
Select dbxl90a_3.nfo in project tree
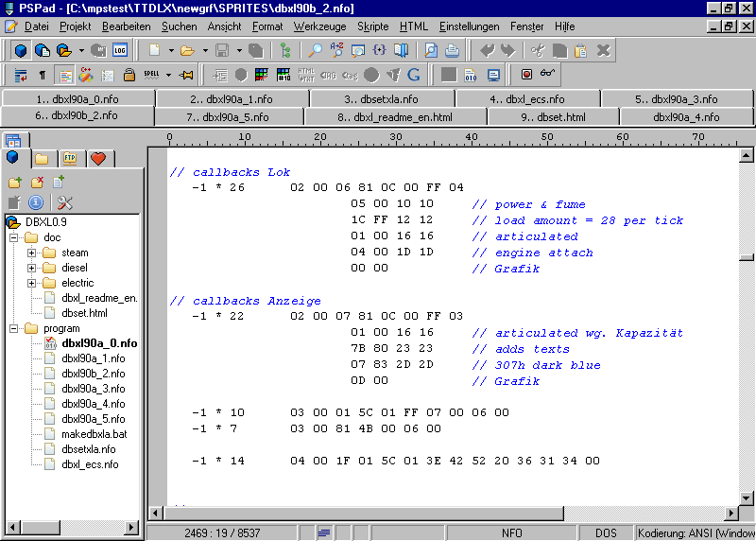93,389
